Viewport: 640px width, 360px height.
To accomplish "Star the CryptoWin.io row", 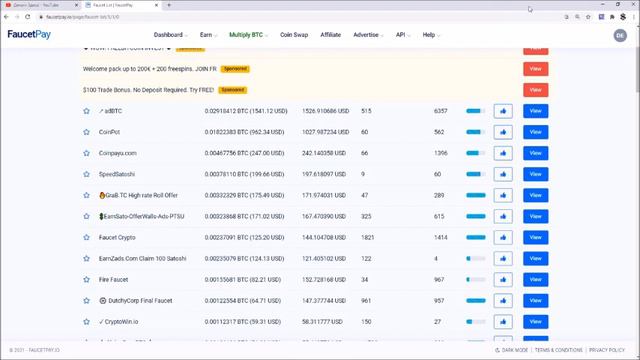I will coord(86,322).
